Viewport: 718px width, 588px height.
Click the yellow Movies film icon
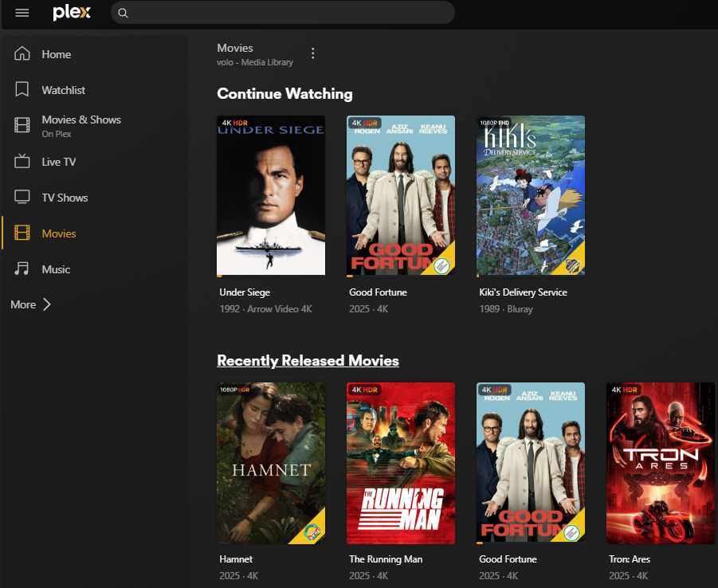(22, 233)
